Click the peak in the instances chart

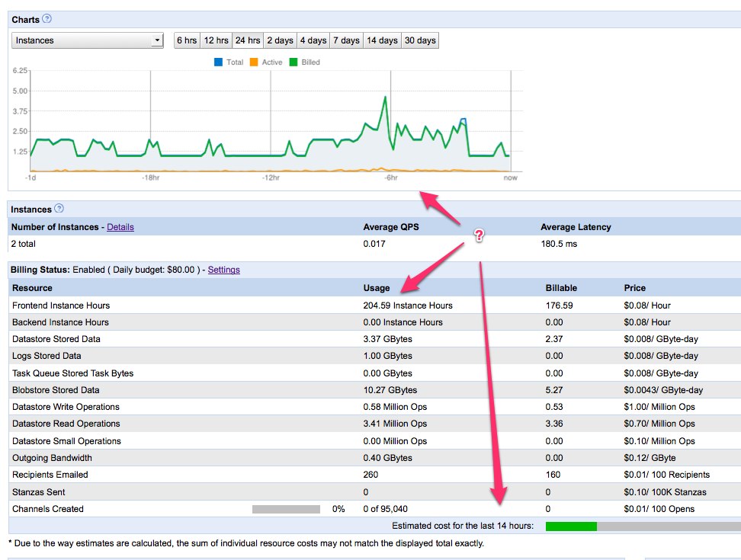tap(386, 98)
